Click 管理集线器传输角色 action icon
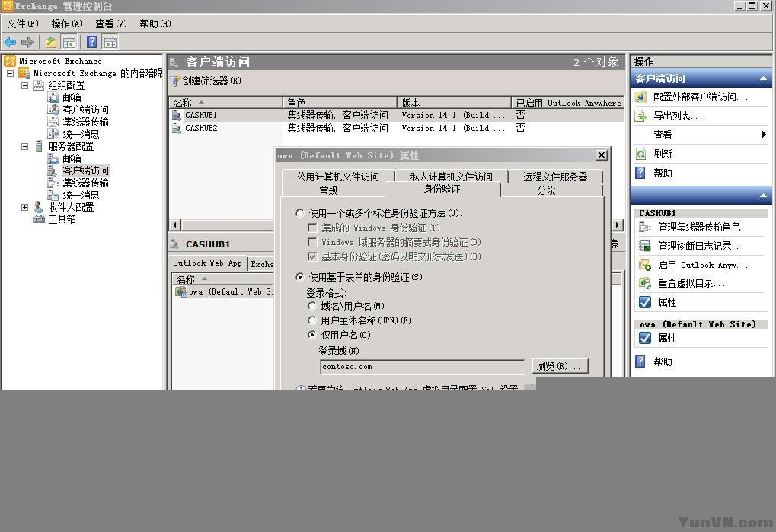The height and width of the screenshot is (532, 776). [x=645, y=227]
